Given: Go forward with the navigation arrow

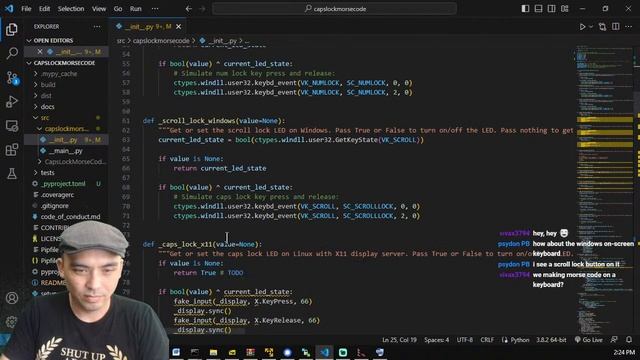Looking at the screenshot, I should (202, 9).
